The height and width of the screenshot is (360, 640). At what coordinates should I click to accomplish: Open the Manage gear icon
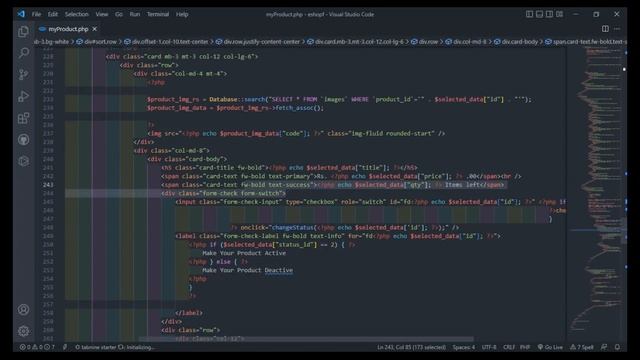(23, 331)
